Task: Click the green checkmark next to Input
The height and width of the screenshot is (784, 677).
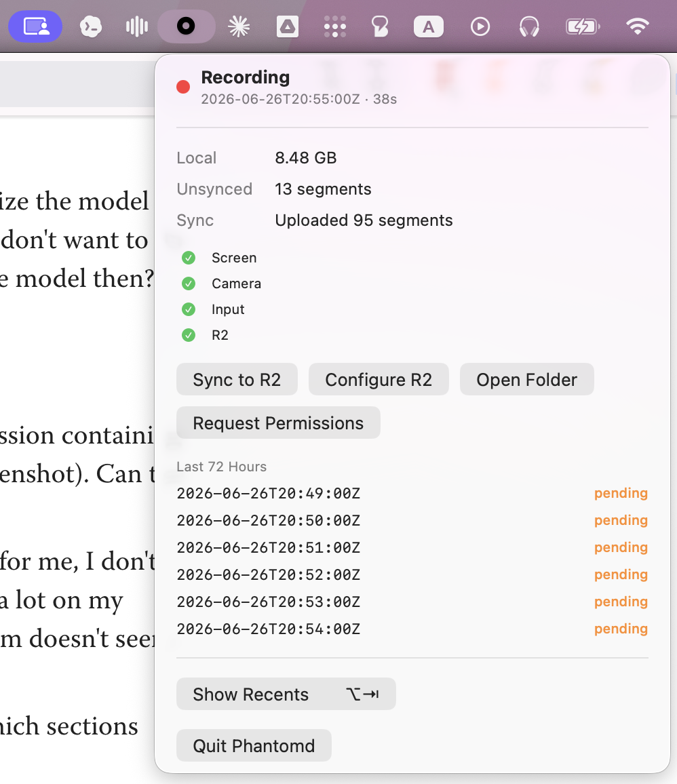Action: pos(189,309)
